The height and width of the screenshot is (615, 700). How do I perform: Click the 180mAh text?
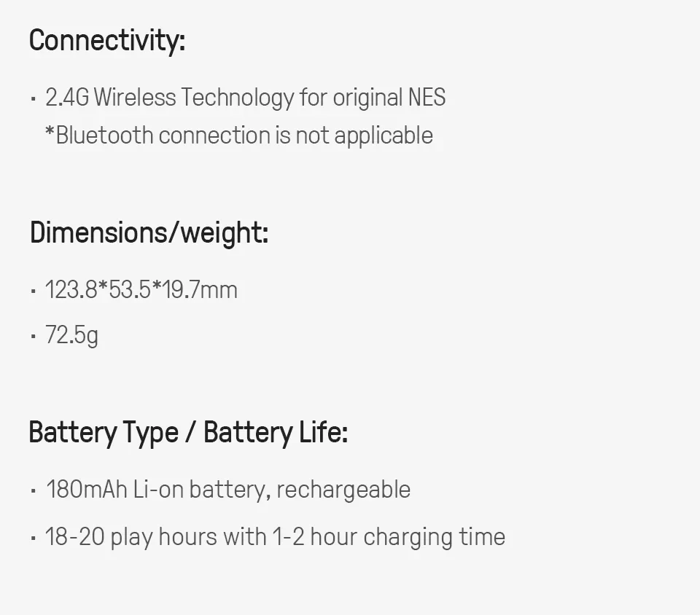tap(86, 490)
